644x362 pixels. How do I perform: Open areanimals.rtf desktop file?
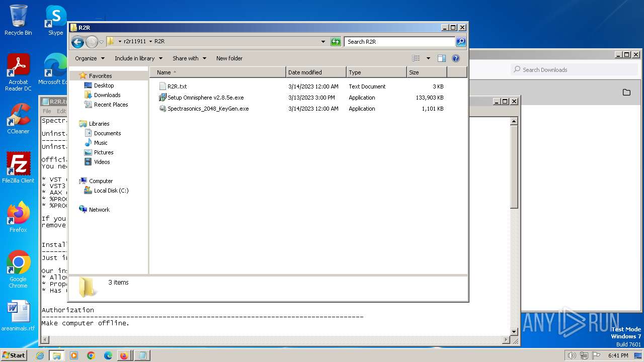(x=18, y=316)
